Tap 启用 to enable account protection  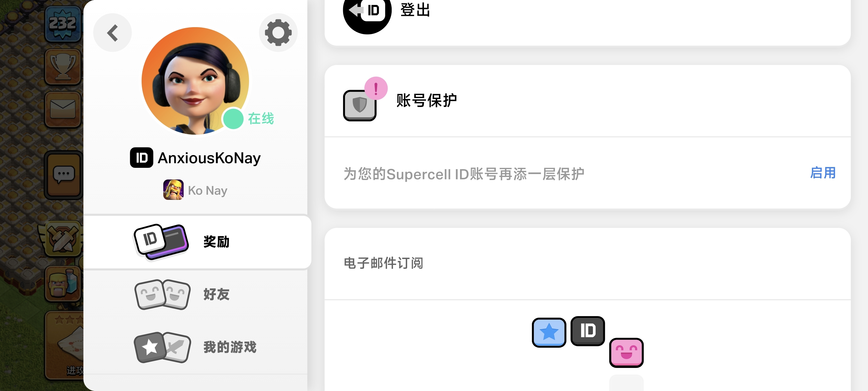tap(823, 173)
